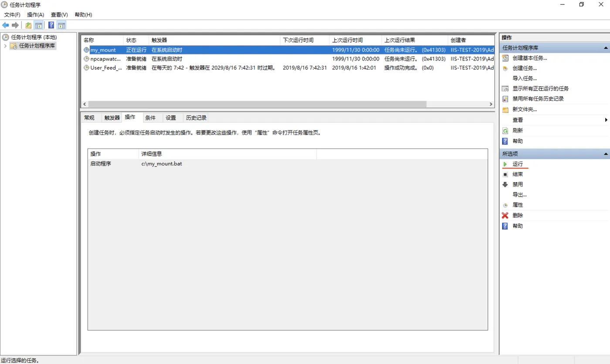Screen dimensions: 610x364
Task: Collapse the 所选项 section in actions pane
Action: [x=605, y=154]
